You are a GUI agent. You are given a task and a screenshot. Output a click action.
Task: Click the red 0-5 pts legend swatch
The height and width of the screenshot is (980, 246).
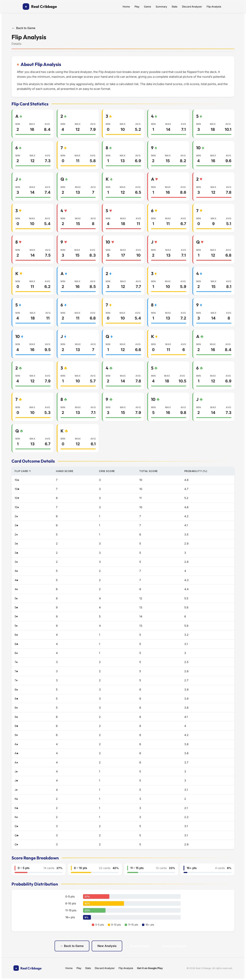coord(93,924)
